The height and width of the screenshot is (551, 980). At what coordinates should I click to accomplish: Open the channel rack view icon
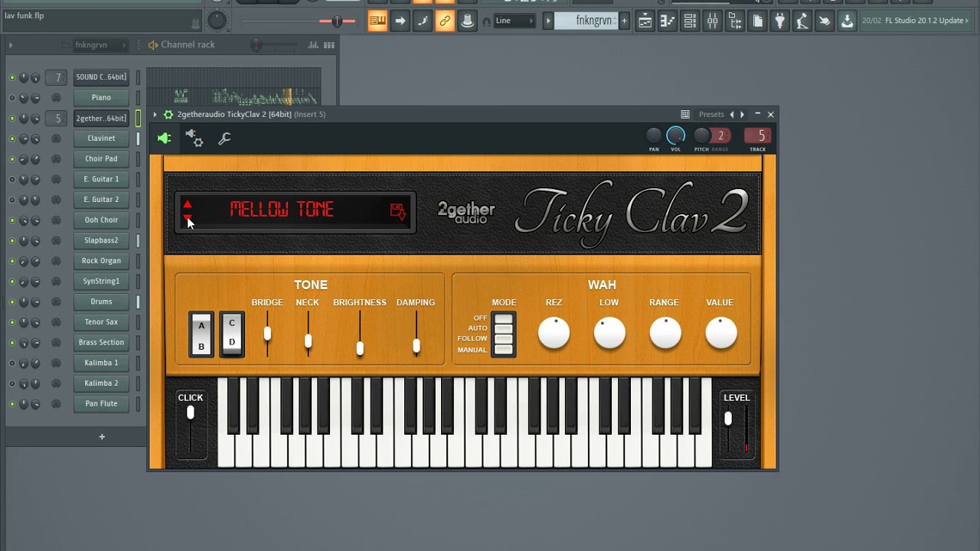[x=690, y=21]
